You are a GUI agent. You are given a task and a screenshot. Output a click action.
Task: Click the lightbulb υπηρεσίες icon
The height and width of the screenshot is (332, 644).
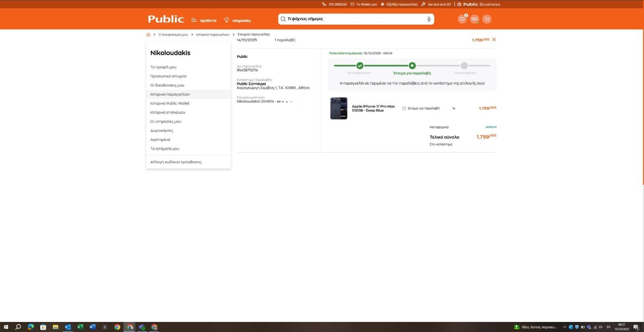click(227, 20)
